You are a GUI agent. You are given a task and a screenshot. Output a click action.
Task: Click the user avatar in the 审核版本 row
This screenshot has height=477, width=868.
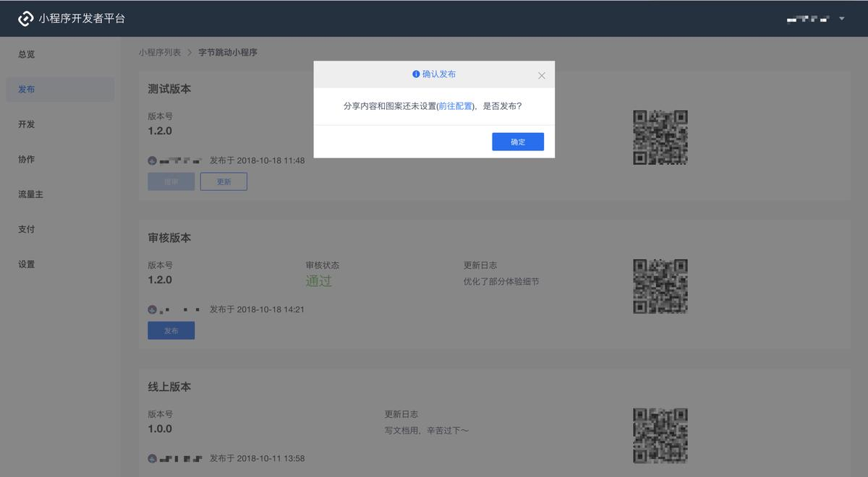tap(152, 309)
